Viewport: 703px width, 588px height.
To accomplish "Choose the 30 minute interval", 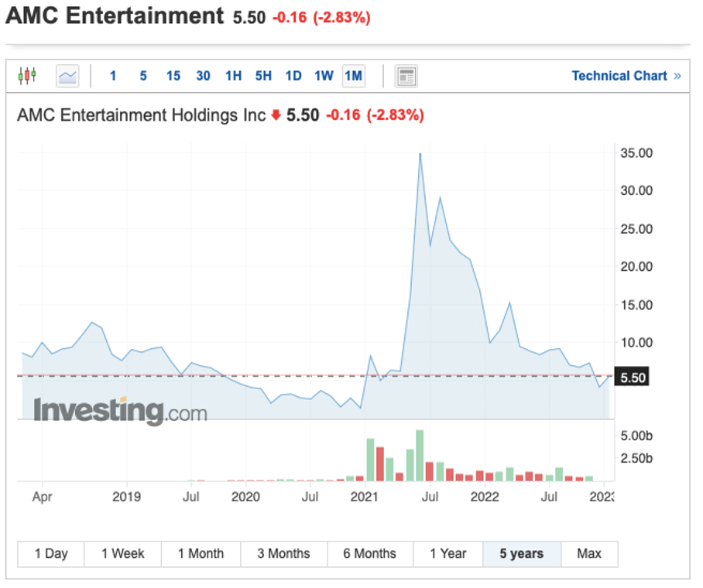I will (x=204, y=76).
